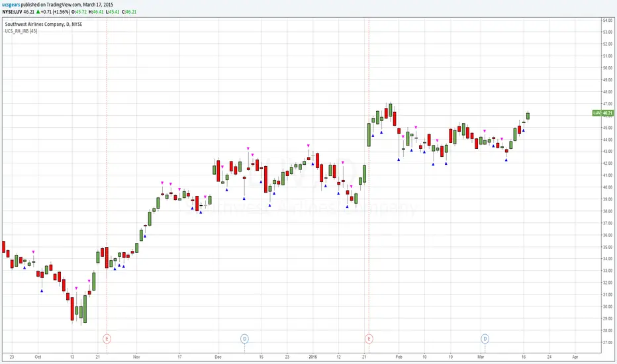Click the 10 date label on time axis
617x364 pixels.
pos(424,357)
